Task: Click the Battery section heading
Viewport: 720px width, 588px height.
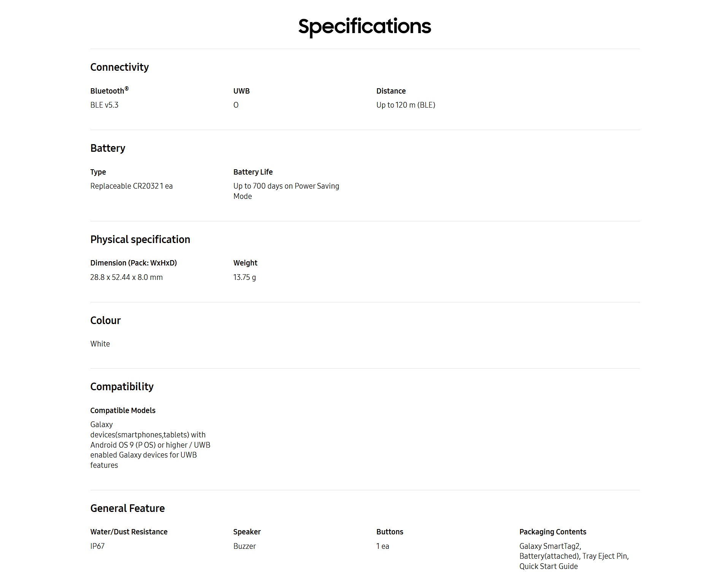Action: pyautogui.click(x=108, y=148)
